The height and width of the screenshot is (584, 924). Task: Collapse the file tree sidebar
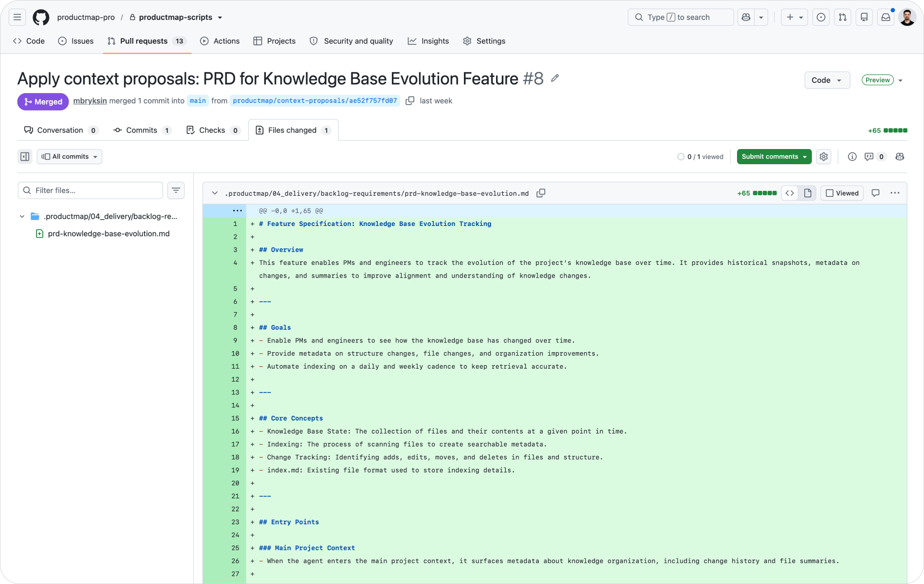click(x=25, y=156)
